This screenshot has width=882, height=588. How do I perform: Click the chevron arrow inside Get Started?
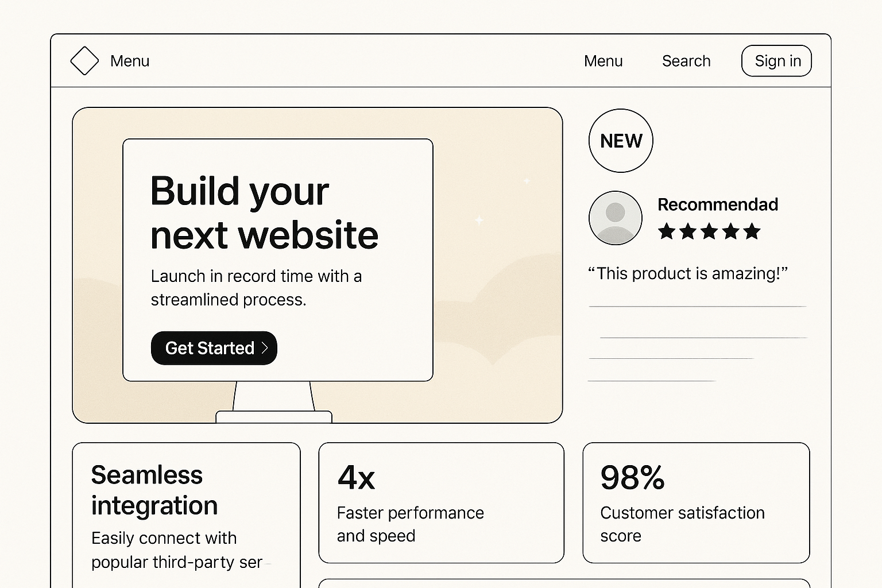pyautogui.click(x=265, y=348)
